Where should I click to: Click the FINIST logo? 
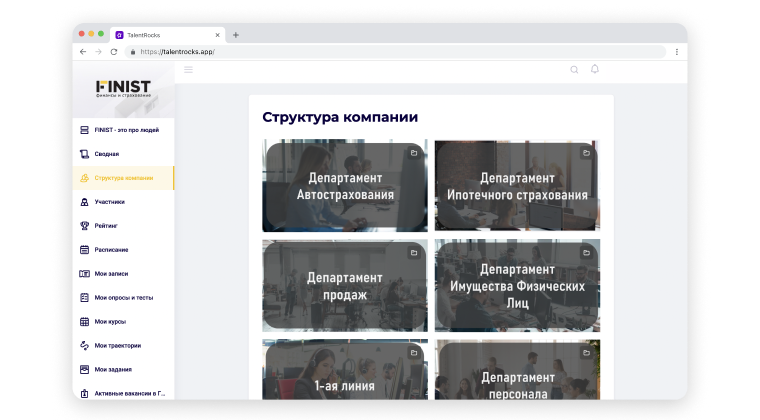pos(123,89)
